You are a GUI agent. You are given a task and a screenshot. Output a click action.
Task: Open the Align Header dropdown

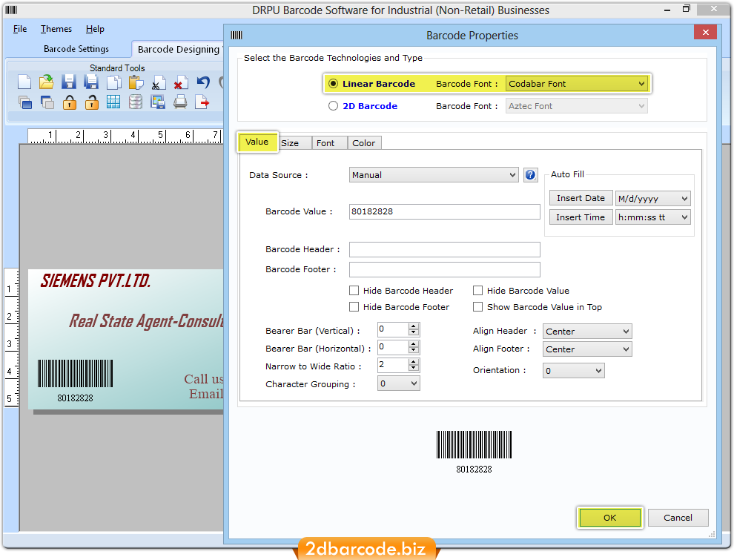[587, 332]
